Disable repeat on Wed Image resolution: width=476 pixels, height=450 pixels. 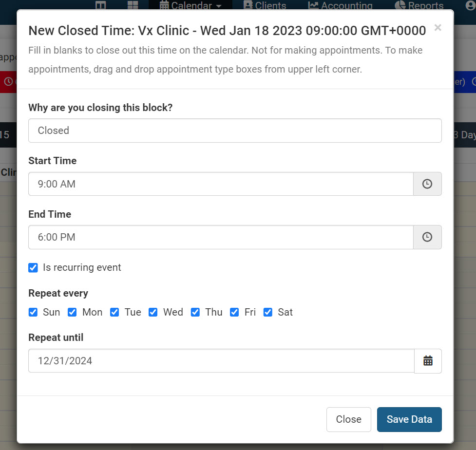(x=153, y=312)
